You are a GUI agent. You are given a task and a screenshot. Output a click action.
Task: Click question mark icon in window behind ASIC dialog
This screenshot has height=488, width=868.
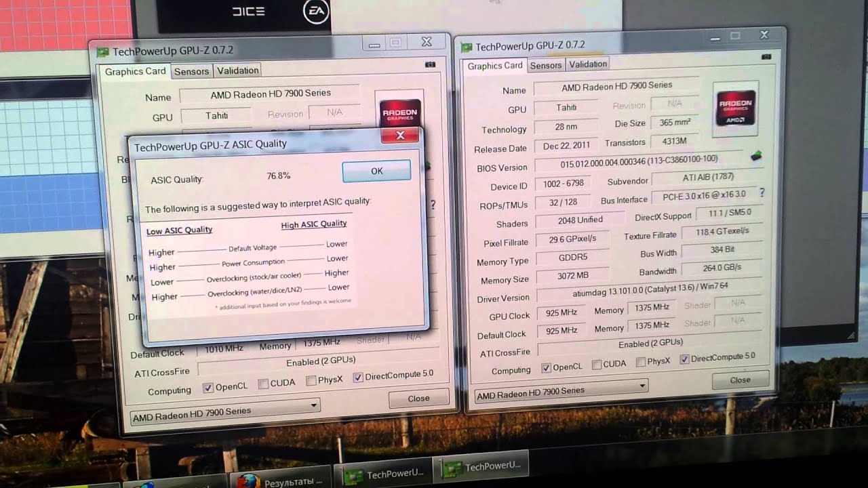point(433,204)
